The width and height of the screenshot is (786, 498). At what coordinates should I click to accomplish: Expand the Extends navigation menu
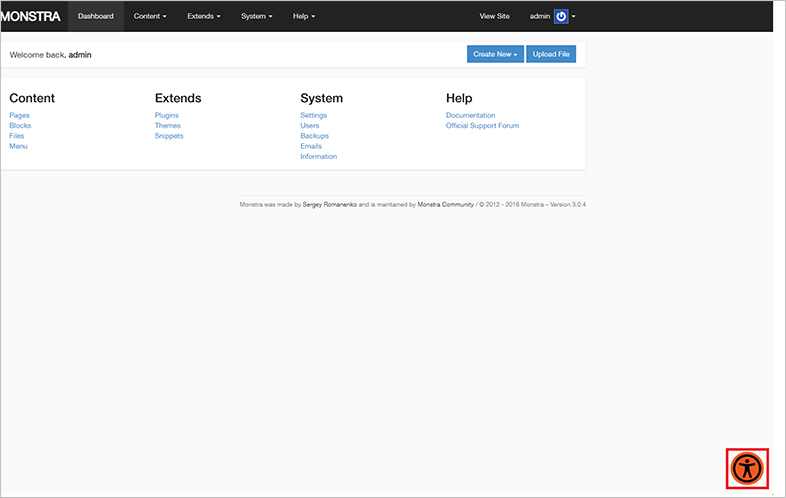[x=203, y=17]
